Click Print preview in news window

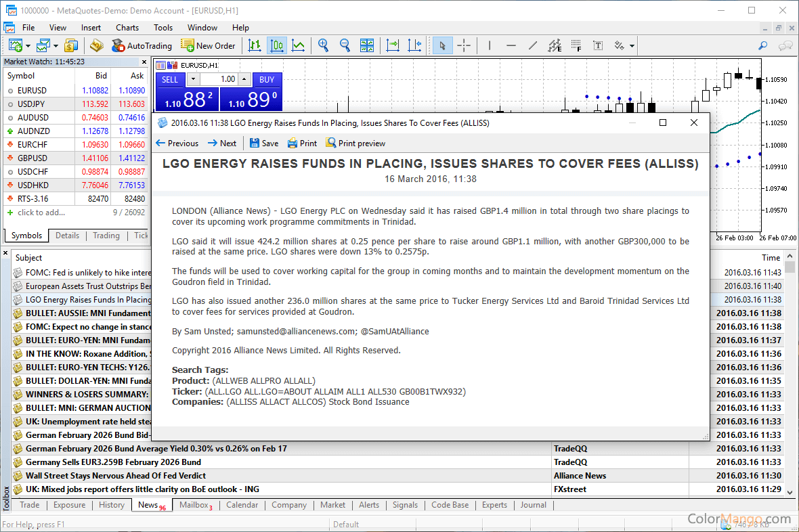355,143
